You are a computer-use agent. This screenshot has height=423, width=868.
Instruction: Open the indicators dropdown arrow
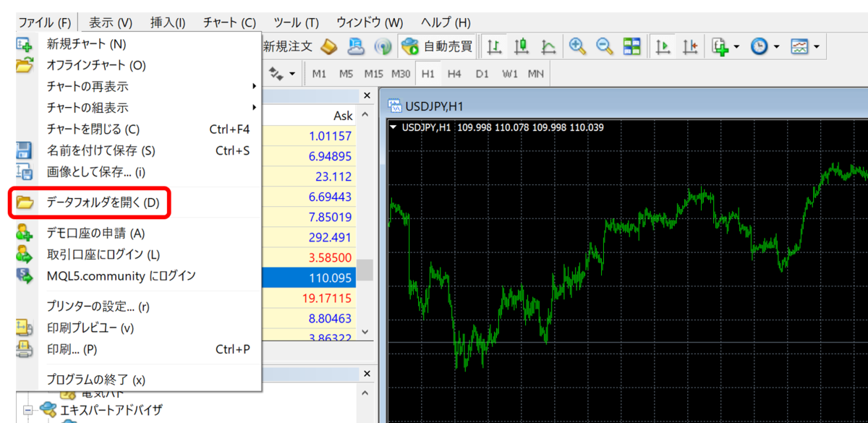pyautogui.click(x=736, y=47)
